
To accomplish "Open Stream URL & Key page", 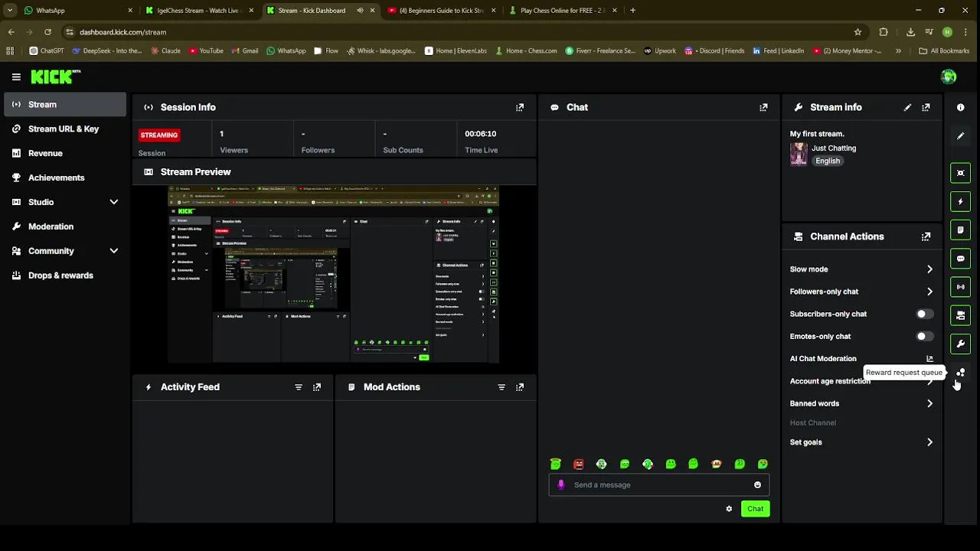I will pos(65,129).
